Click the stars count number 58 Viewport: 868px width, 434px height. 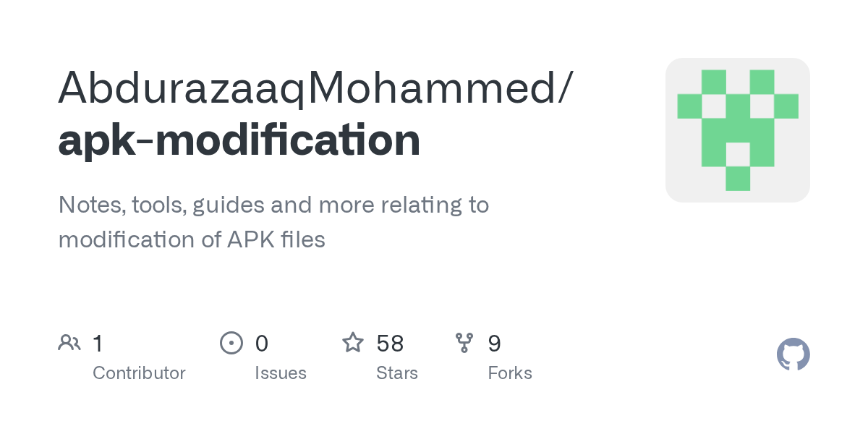pyautogui.click(x=390, y=344)
